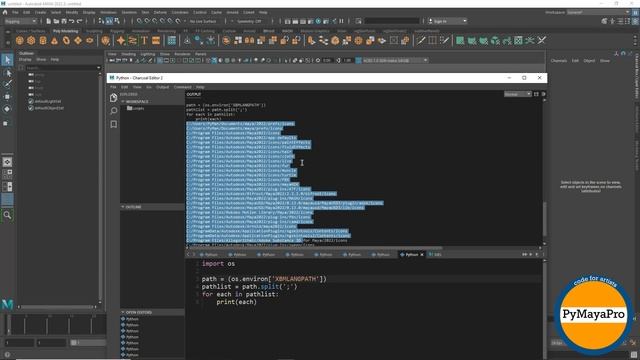Select the scripts folder in Workspace
640x360 pixels.
coord(136,108)
